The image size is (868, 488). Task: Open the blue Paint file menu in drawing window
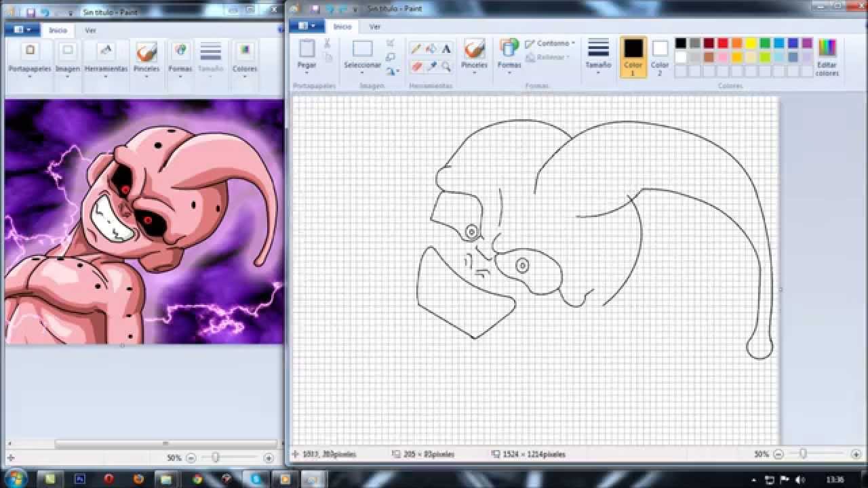(x=306, y=26)
